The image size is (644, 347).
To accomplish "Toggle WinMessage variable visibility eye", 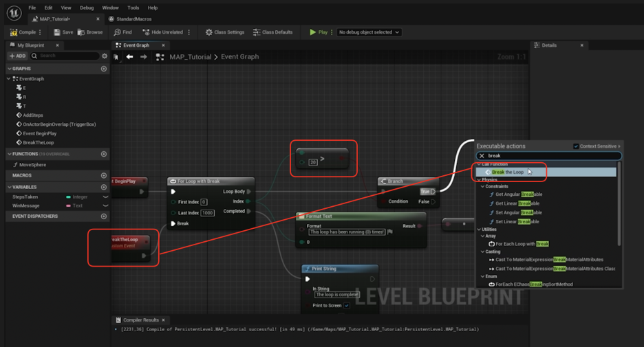I will [x=105, y=206].
